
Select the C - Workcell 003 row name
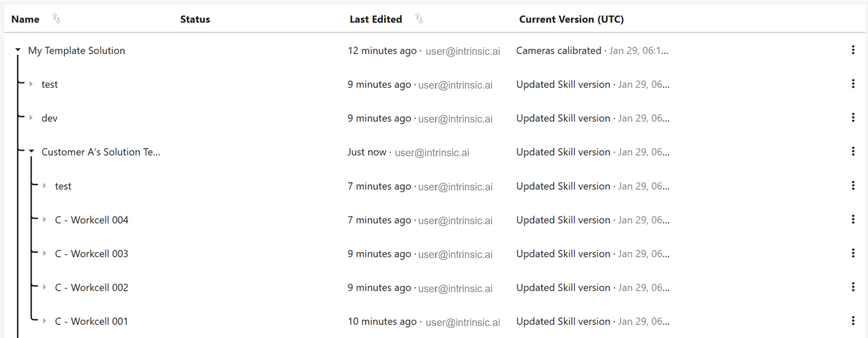pyautogui.click(x=92, y=254)
